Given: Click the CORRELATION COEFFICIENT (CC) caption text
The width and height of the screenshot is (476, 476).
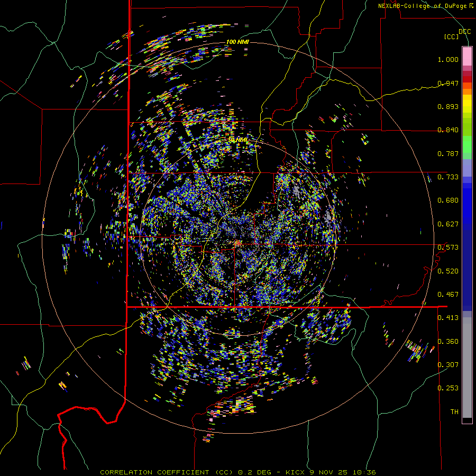Looking at the screenshot, I should click(x=167, y=472).
